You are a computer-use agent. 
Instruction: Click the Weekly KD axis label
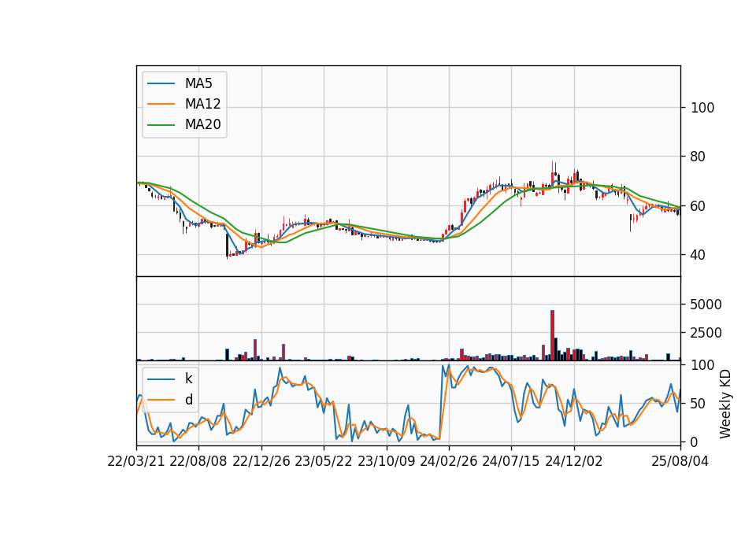tap(725, 404)
